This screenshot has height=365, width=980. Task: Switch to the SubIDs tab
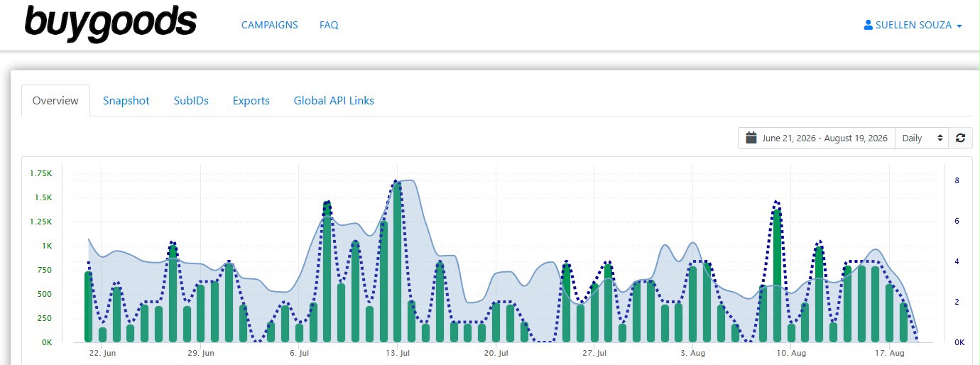point(191,100)
